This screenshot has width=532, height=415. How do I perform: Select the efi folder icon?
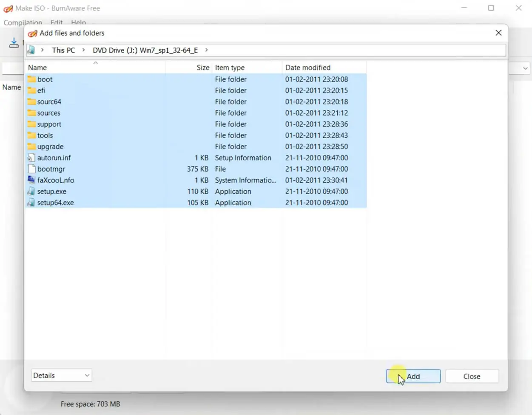click(31, 90)
